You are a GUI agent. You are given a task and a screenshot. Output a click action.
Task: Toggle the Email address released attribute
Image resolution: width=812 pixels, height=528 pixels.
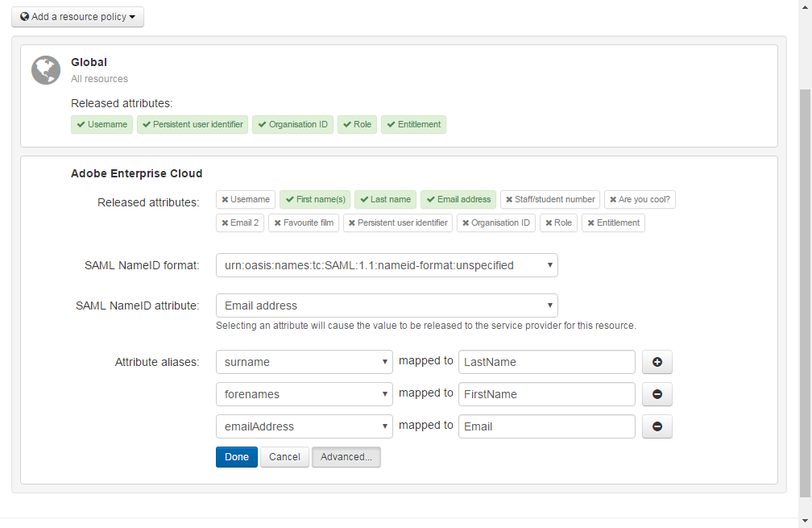pos(458,200)
